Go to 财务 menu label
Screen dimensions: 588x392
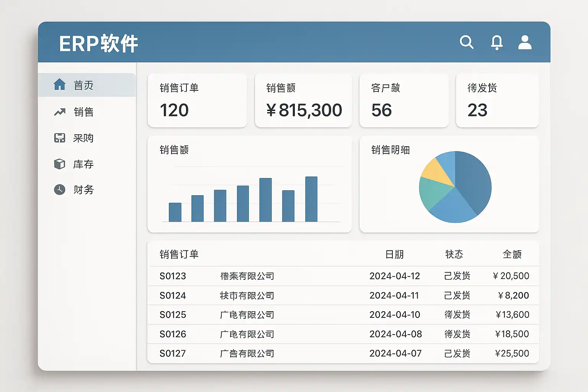coord(83,189)
